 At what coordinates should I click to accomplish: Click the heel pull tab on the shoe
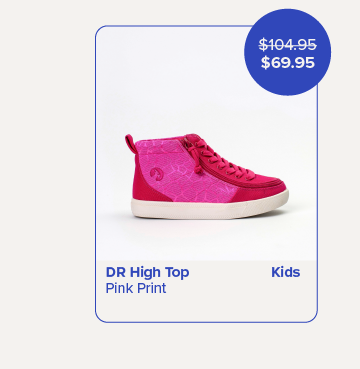click(x=131, y=143)
